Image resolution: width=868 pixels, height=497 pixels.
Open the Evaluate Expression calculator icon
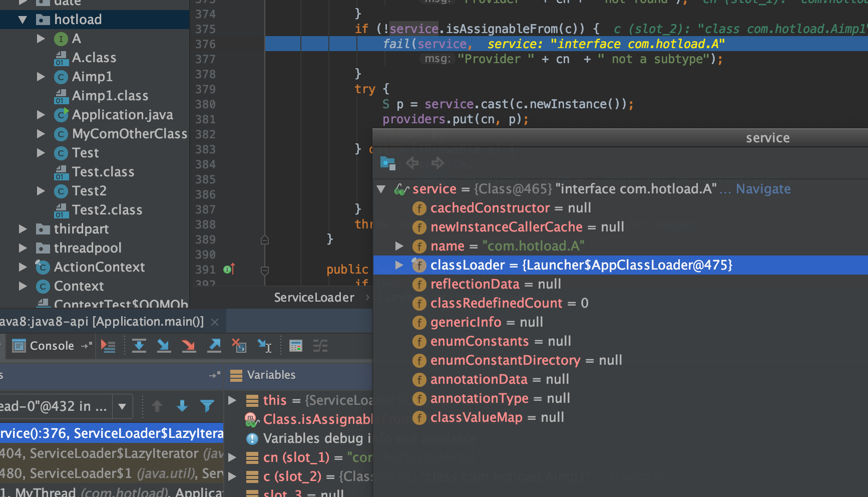[296, 346]
